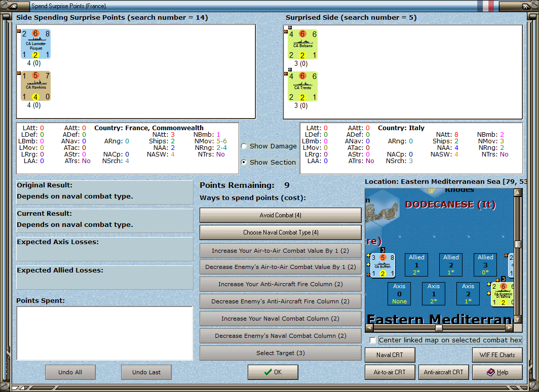Image resolution: width=539 pixels, height=392 pixels.
Task: Click the Current Result panel
Action: [105, 221]
